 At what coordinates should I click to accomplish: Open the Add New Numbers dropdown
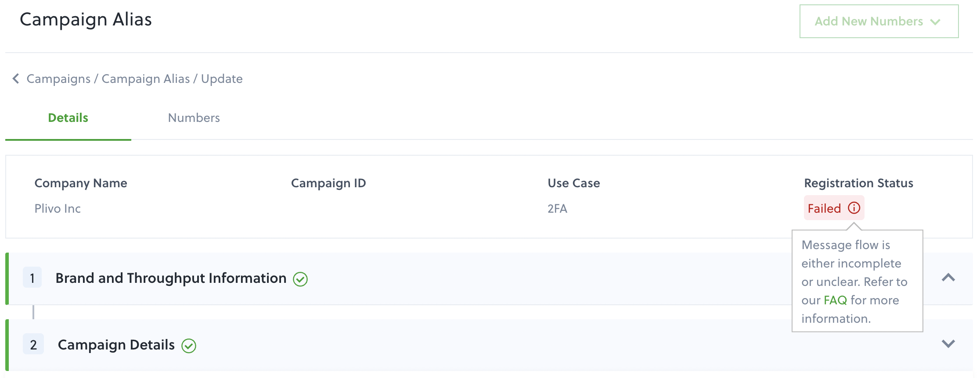[x=879, y=21]
